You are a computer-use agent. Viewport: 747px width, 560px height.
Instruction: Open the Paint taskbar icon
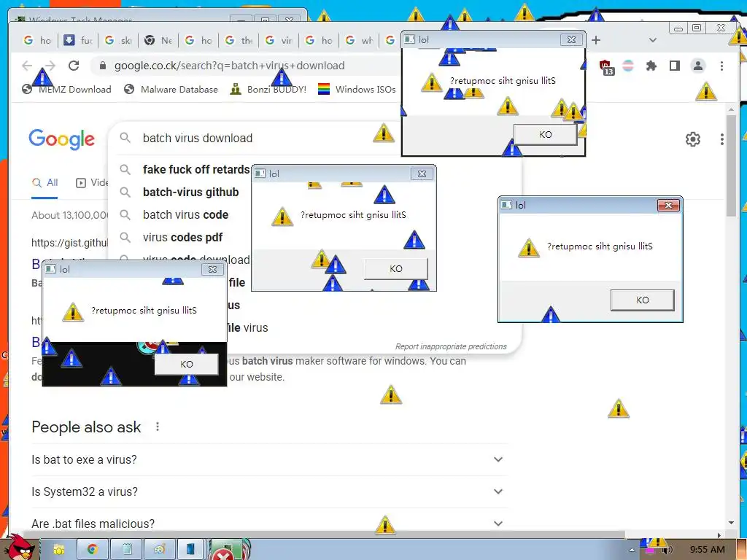tap(160, 550)
